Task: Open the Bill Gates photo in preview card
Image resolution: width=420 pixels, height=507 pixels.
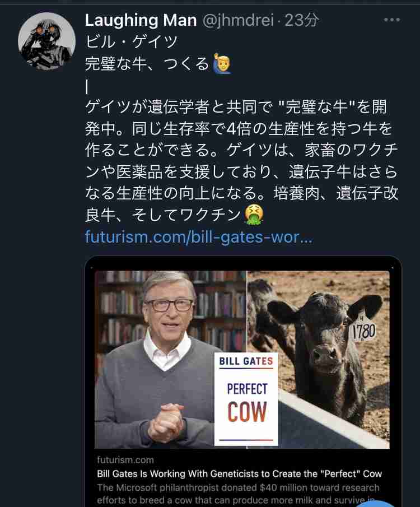Action: click(171, 360)
